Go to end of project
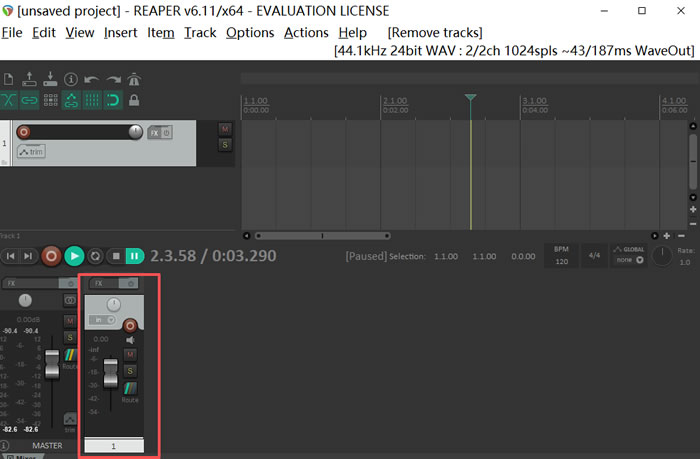The image size is (700, 459). 28,256
